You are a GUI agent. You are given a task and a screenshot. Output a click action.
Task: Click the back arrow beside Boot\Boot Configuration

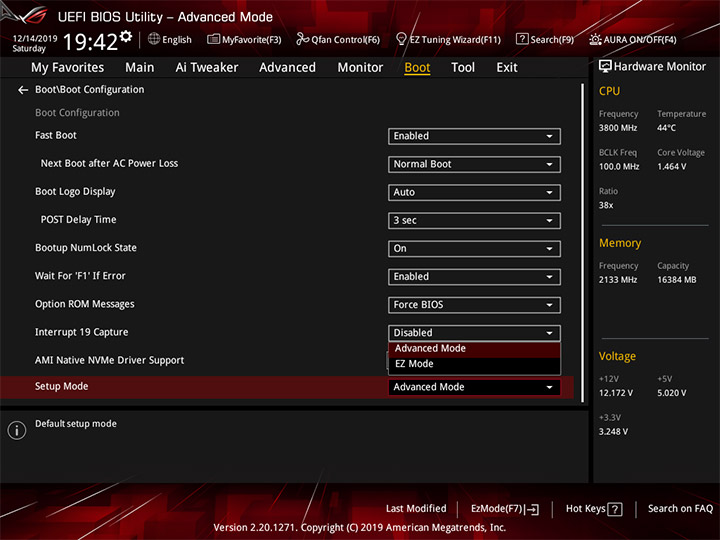tap(23, 90)
